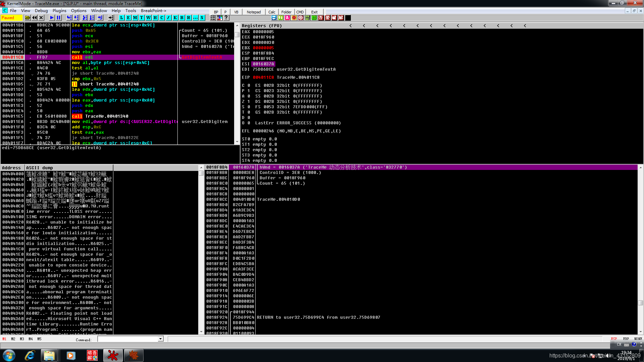
Task: Click the green window-layout plugin icon
Action: (314, 18)
